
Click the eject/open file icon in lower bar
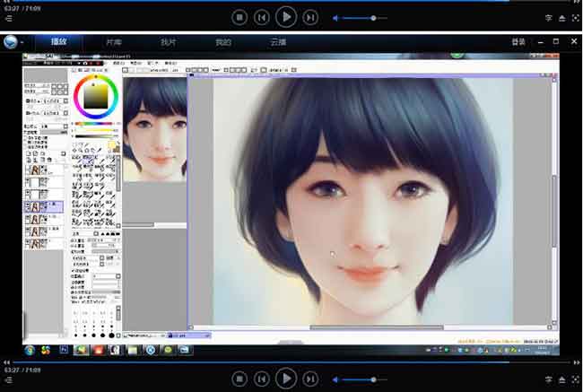pos(562,379)
